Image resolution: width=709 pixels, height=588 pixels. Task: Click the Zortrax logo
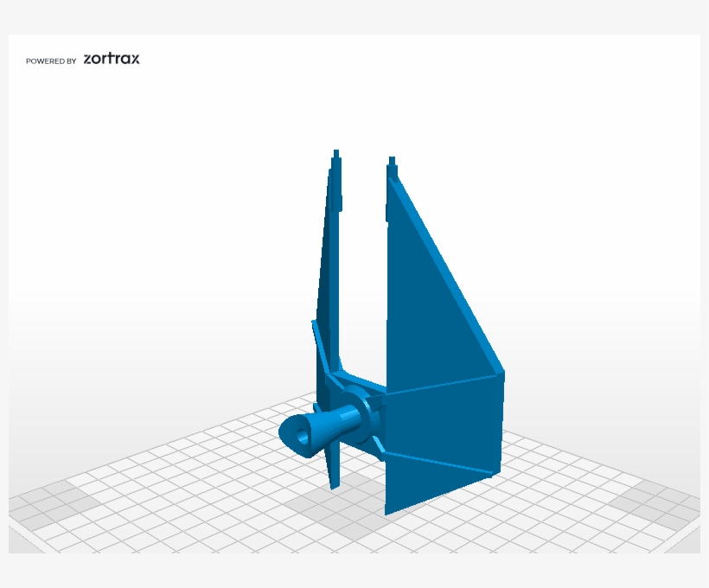[112, 59]
